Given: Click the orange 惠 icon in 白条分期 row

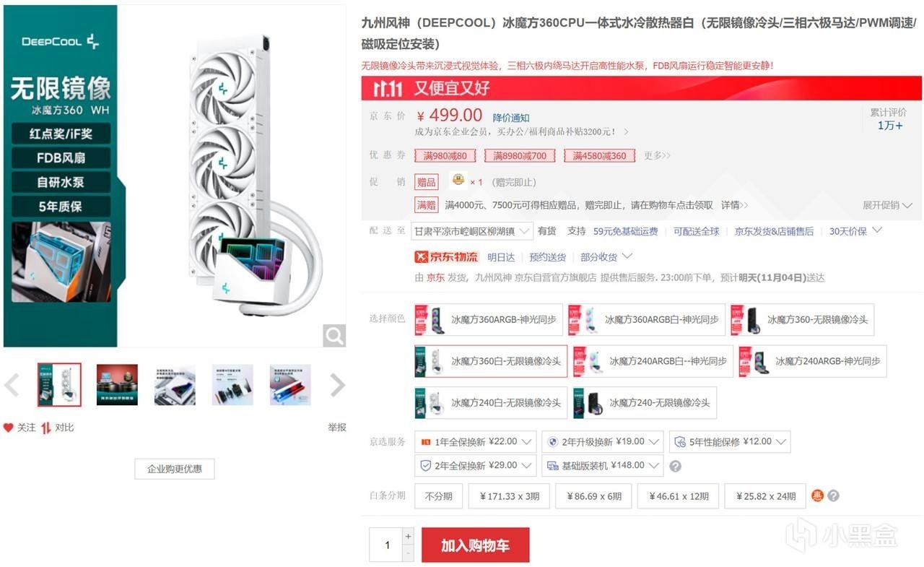Looking at the screenshot, I should [x=817, y=495].
